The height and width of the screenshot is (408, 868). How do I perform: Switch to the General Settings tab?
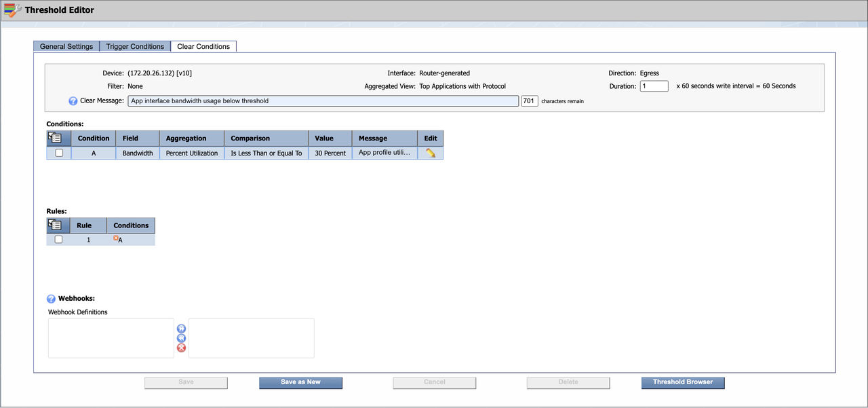(66, 47)
